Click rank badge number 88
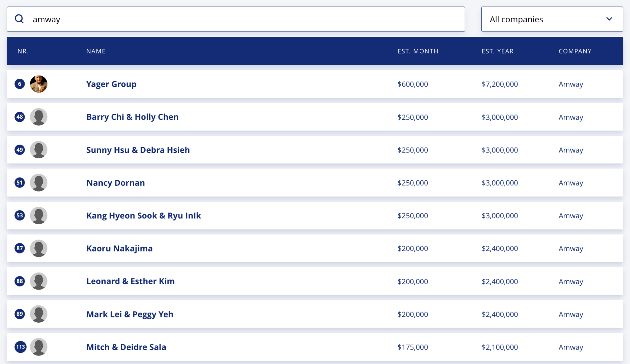Image resolution: width=630 pixels, height=364 pixels. 20,281
